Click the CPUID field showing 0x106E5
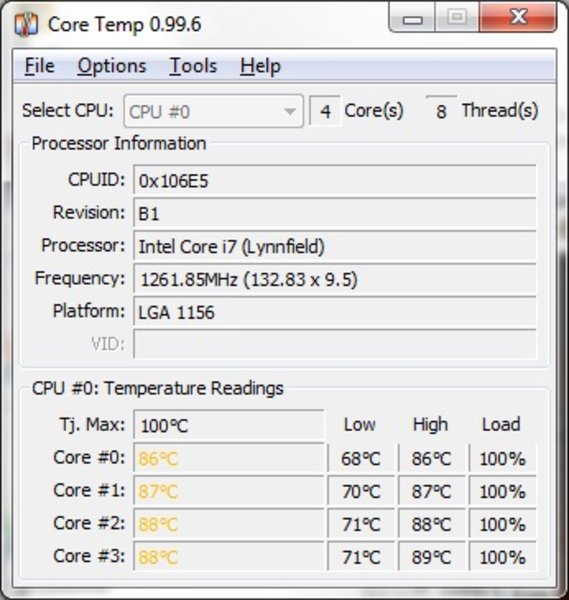Image resolution: width=569 pixels, height=600 pixels. coord(335,180)
